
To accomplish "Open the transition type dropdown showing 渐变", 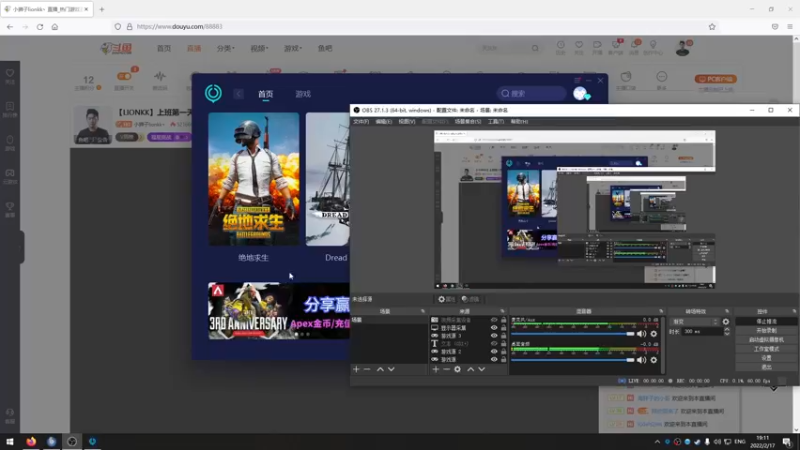I will click(x=695, y=322).
